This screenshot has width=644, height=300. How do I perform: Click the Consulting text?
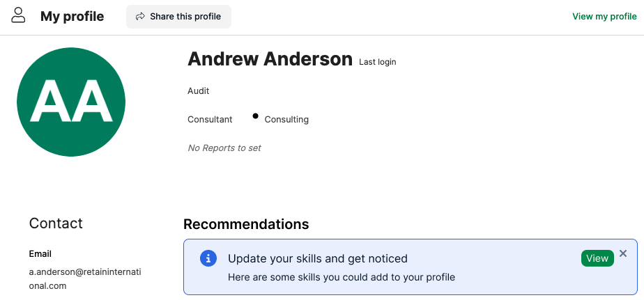pos(286,120)
